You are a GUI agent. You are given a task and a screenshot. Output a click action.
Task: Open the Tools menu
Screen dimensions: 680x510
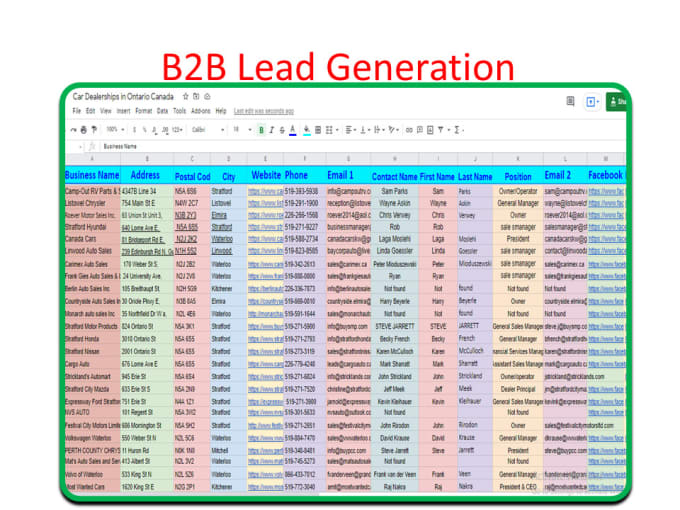179,111
